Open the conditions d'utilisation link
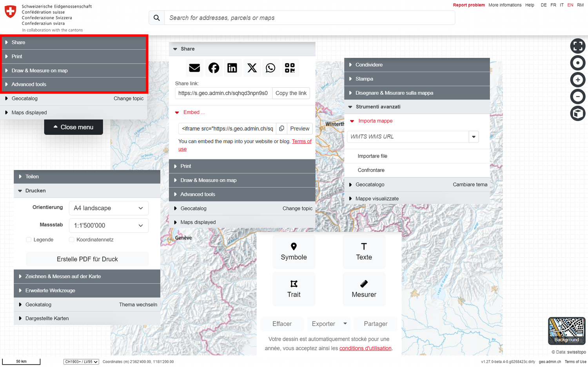Viewport: 588px width, 367px height. tap(365, 348)
